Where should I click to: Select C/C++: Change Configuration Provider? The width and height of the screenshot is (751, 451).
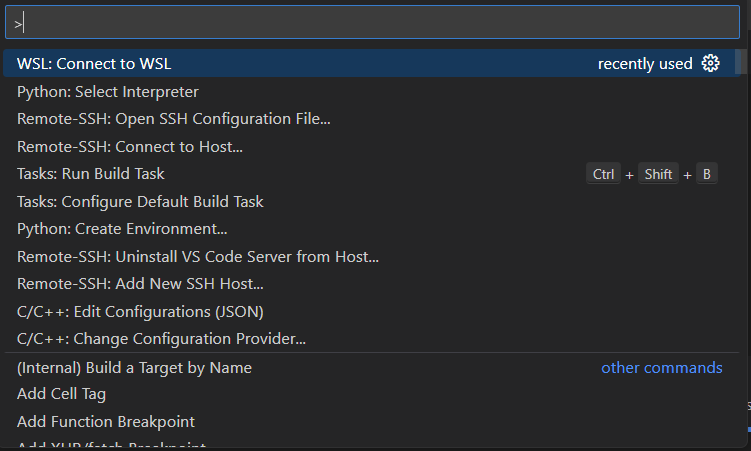pyautogui.click(x=372, y=339)
